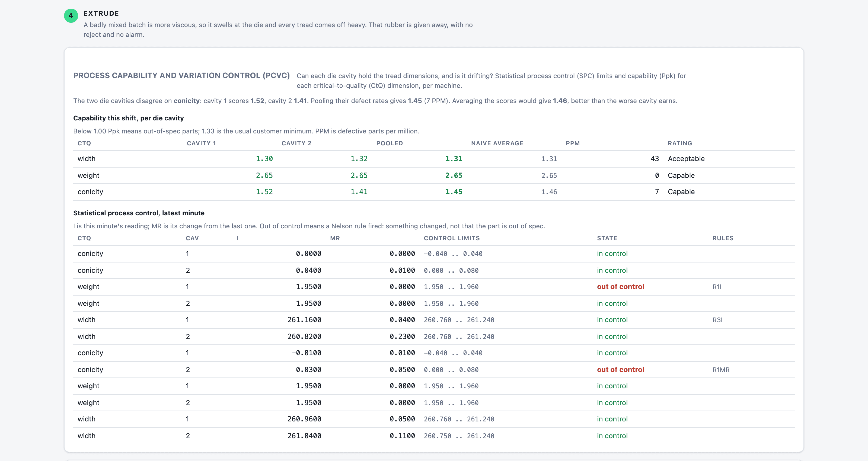Click the control limits 260.750 .. 261.240
Viewport: 868px width, 461px height.
(x=459, y=436)
